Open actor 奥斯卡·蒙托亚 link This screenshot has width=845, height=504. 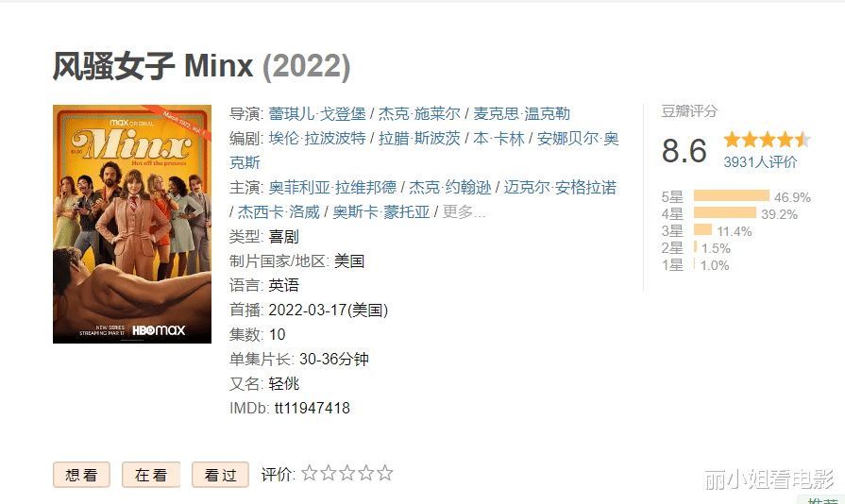pyautogui.click(x=381, y=212)
